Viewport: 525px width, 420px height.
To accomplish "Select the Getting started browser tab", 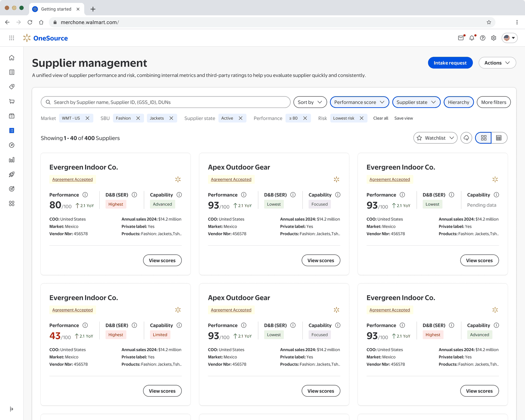I will tap(56, 9).
